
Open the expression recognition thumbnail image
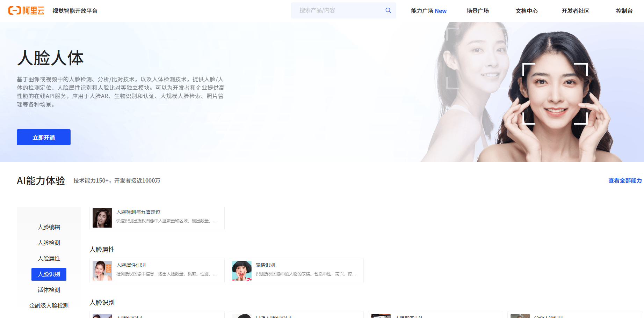point(242,271)
